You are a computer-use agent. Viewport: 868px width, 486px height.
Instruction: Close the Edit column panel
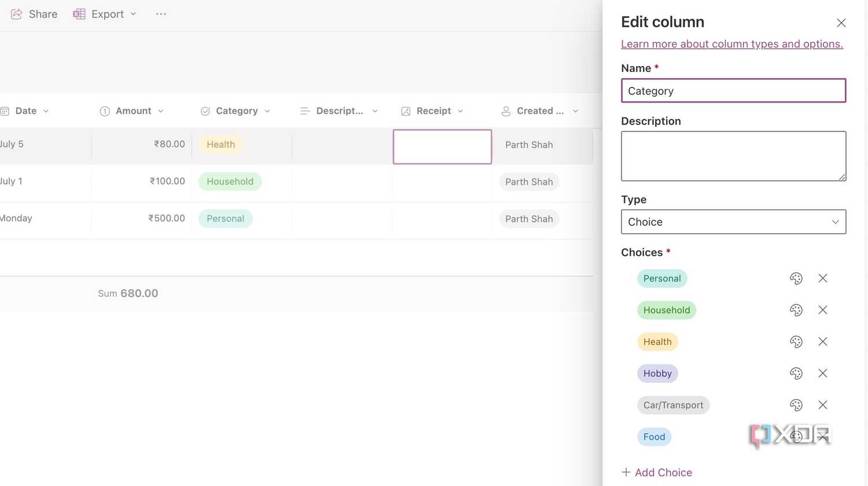click(x=841, y=23)
